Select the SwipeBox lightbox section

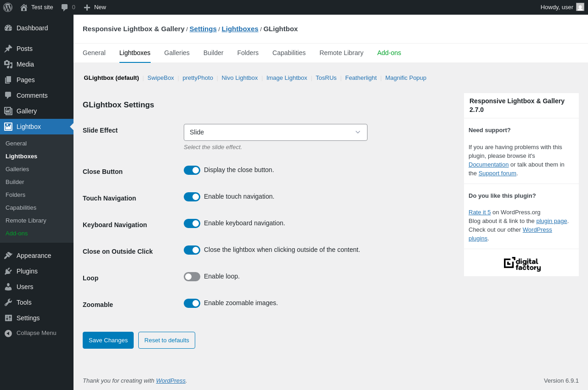tap(161, 78)
